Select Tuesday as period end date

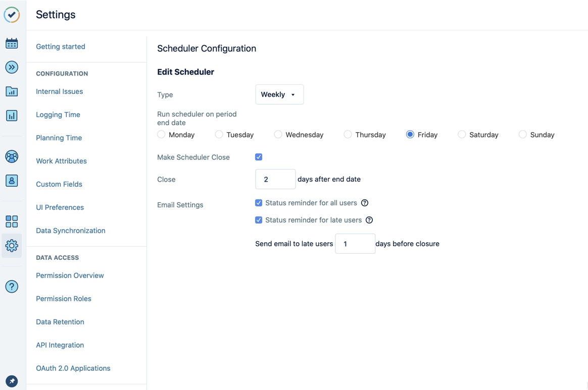click(219, 134)
